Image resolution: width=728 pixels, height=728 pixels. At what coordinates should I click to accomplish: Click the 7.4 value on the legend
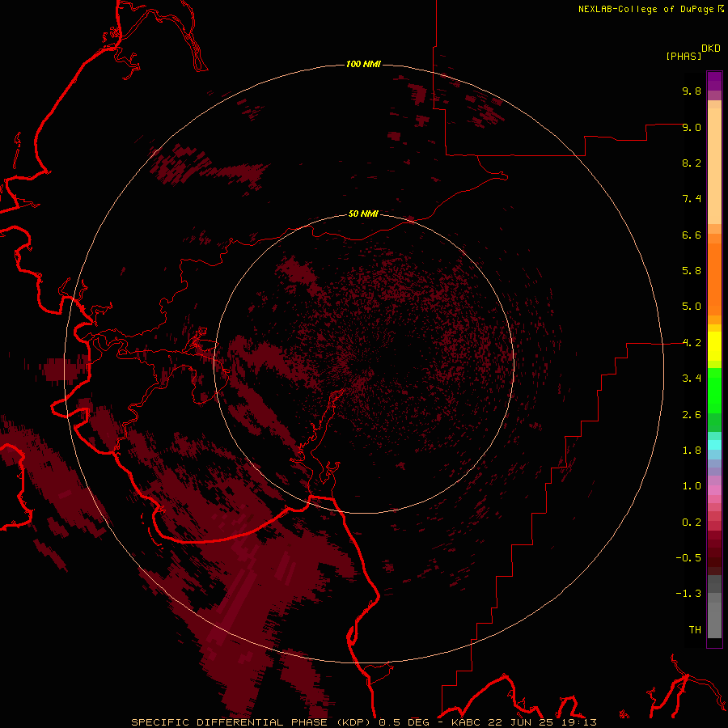pos(692,199)
